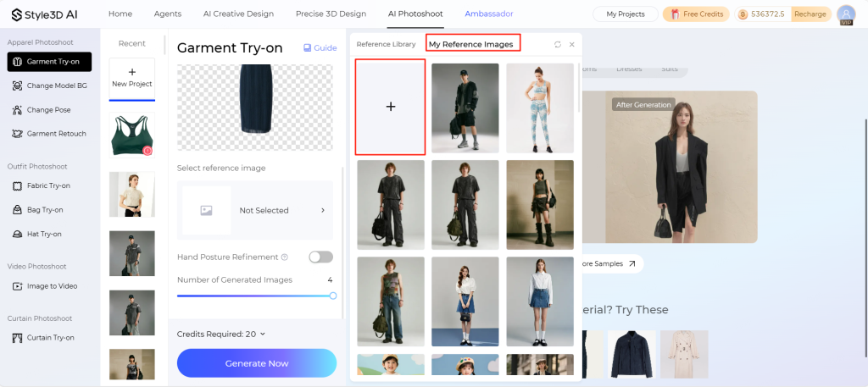Image resolution: width=868 pixels, height=387 pixels.
Task: Choose reference of woman in blue sportswear
Action: pyautogui.click(x=540, y=108)
